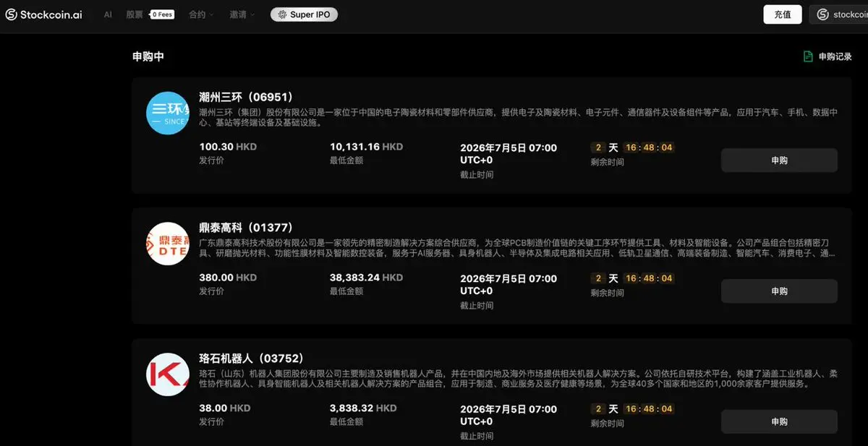The width and height of the screenshot is (868, 446).
Task: Click 申购 button for 鼎泰高科
Action: (779, 291)
